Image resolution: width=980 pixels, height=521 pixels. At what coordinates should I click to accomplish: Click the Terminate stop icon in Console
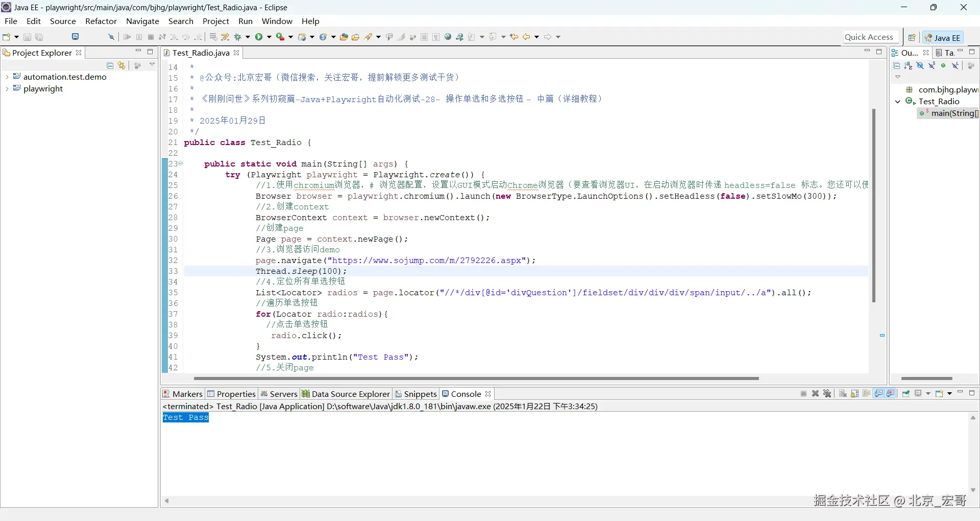coord(803,393)
